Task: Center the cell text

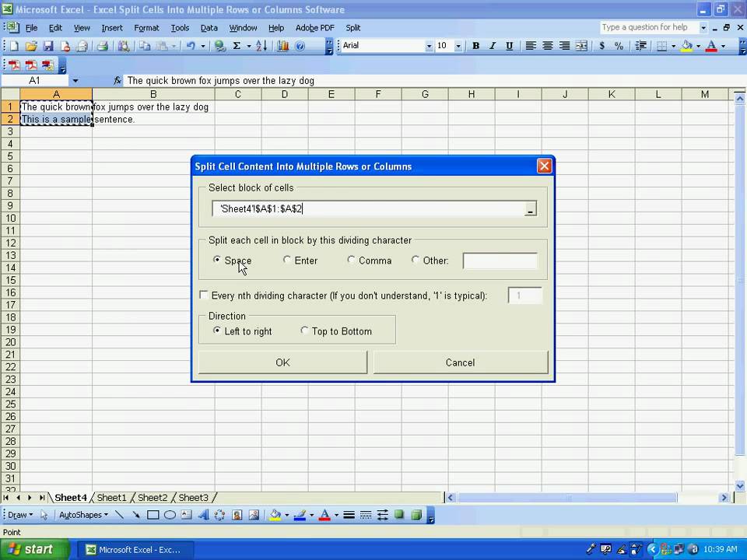Action: [547, 46]
